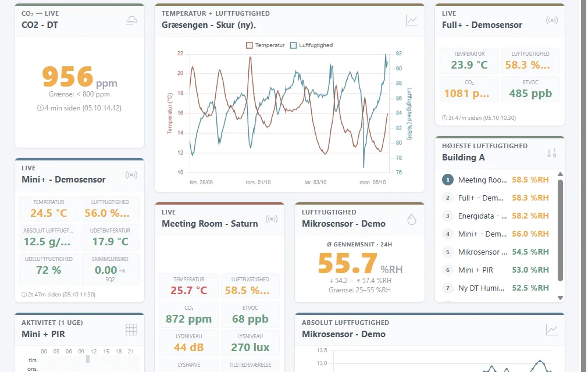Select the Ny DT Humi... 52.5 %RH row

(x=496, y=288)
